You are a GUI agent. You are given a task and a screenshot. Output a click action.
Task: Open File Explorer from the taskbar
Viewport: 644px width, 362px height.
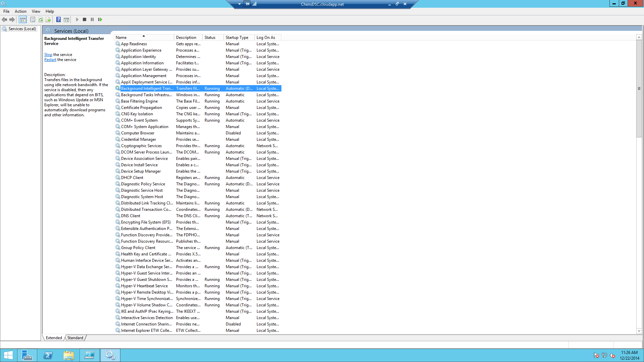(x=69, y=355)
